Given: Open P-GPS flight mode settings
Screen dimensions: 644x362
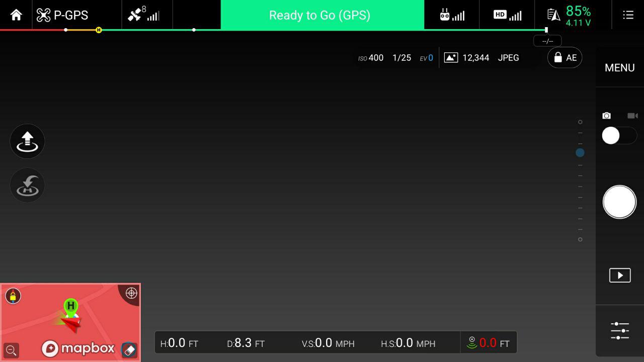Looking at the screenshot, I should tap(62, 15).
